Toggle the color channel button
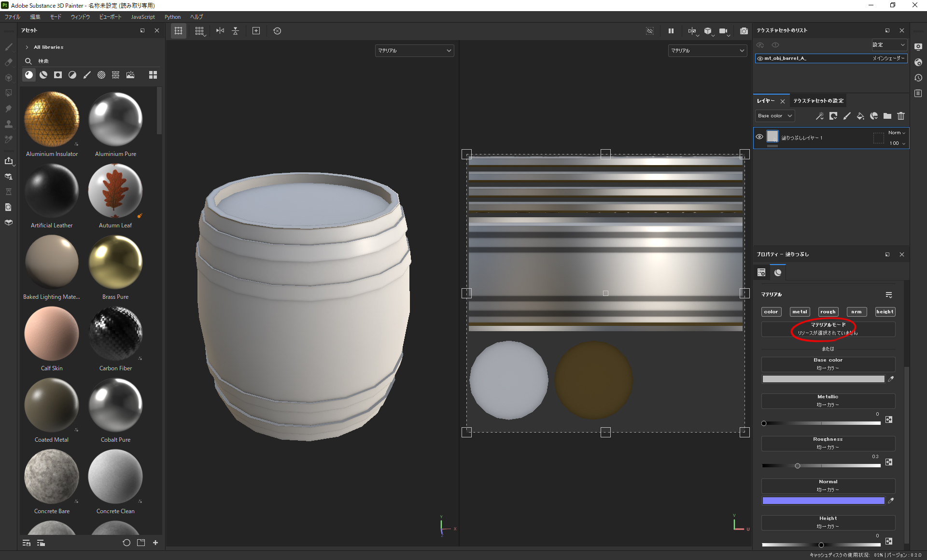 771,312
